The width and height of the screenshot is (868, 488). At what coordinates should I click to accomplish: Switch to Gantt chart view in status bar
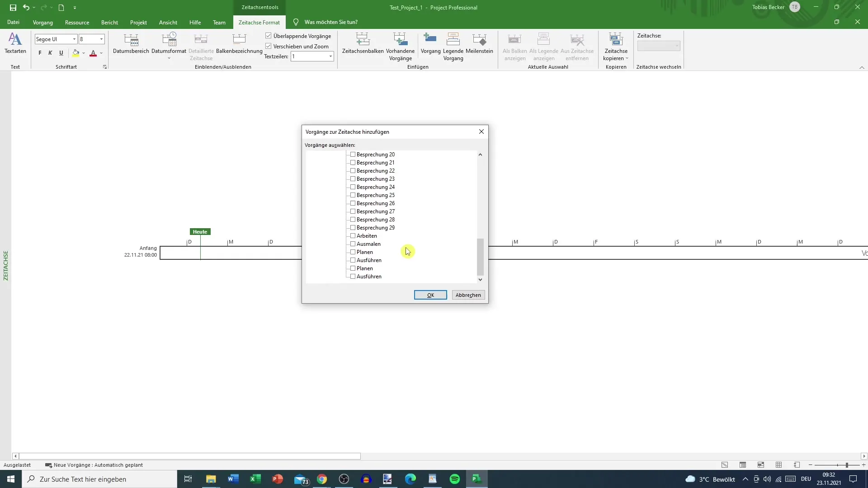click(x=725, y=465)
